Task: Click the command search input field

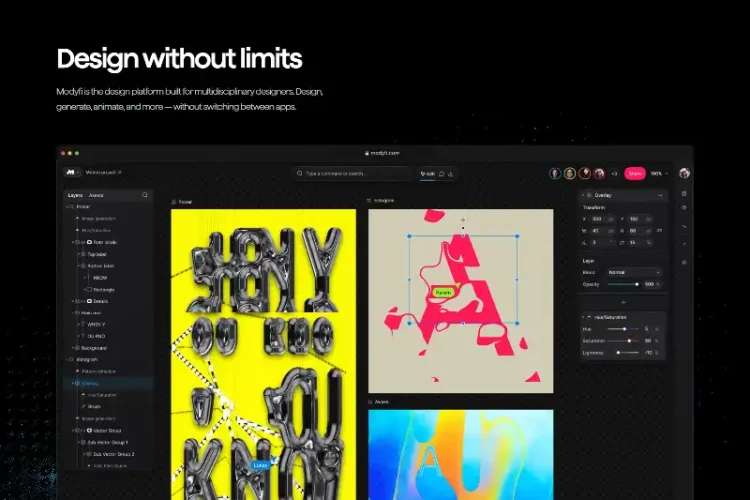Action: (353, 174)
